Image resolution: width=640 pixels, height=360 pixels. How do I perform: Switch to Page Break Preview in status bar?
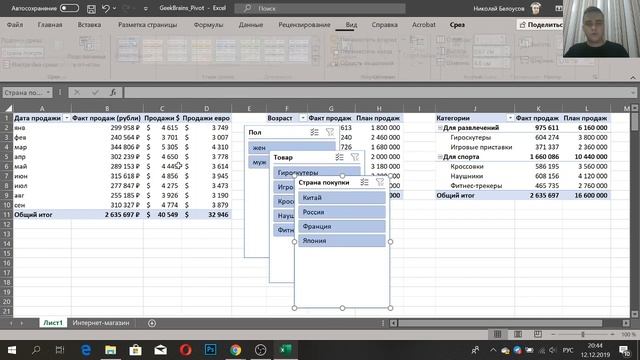point(538,334)
